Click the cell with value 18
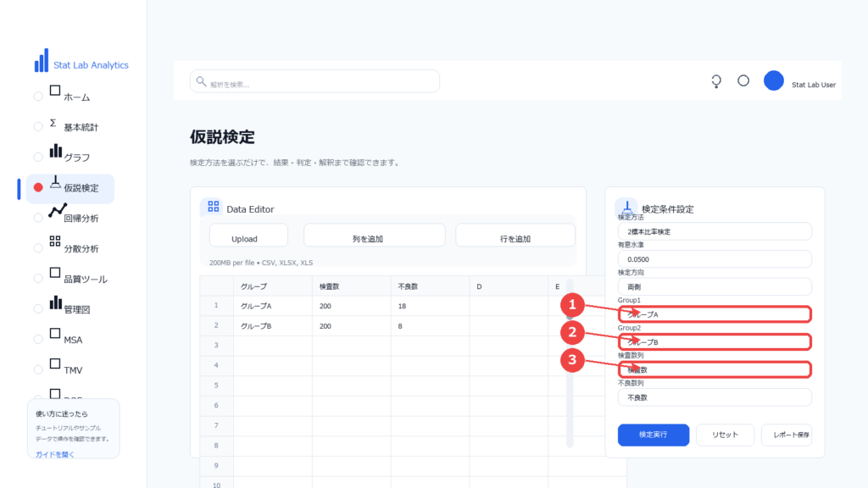 (430, 306)
